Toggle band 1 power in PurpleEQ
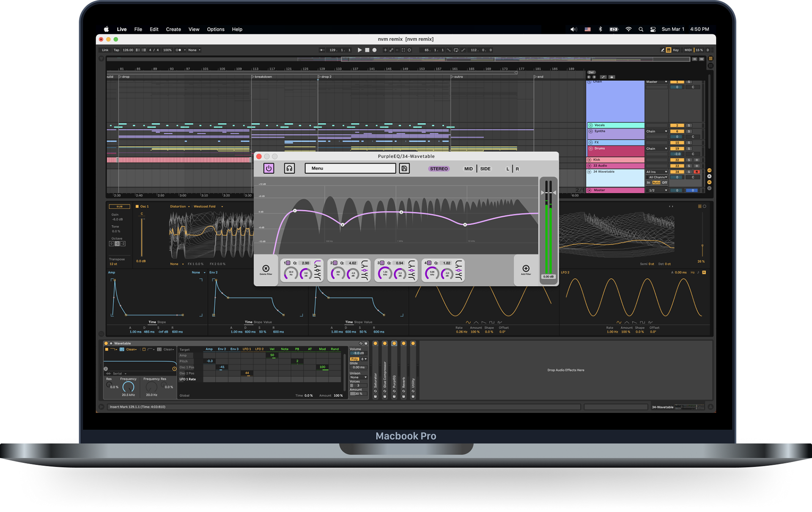 pyautogui.click(x=288, y=263)
